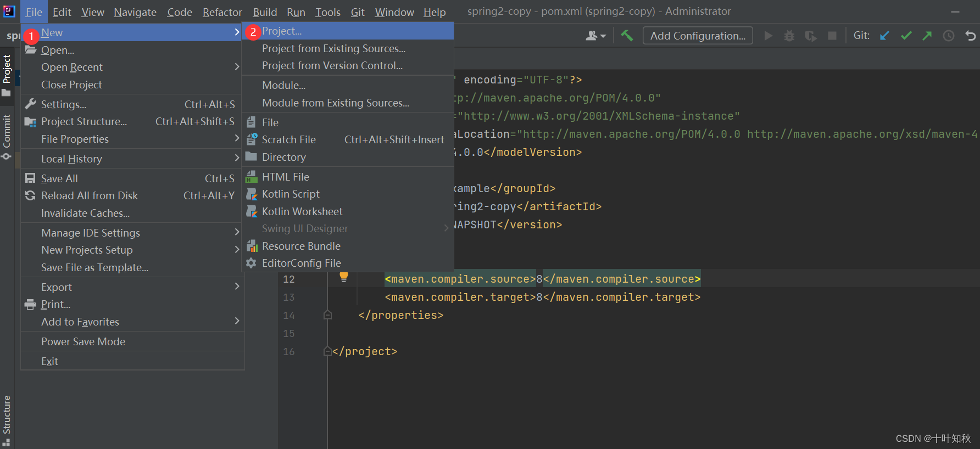980x449 pixels.
Task: Expand Local History submenu
Action: point(132,159)
